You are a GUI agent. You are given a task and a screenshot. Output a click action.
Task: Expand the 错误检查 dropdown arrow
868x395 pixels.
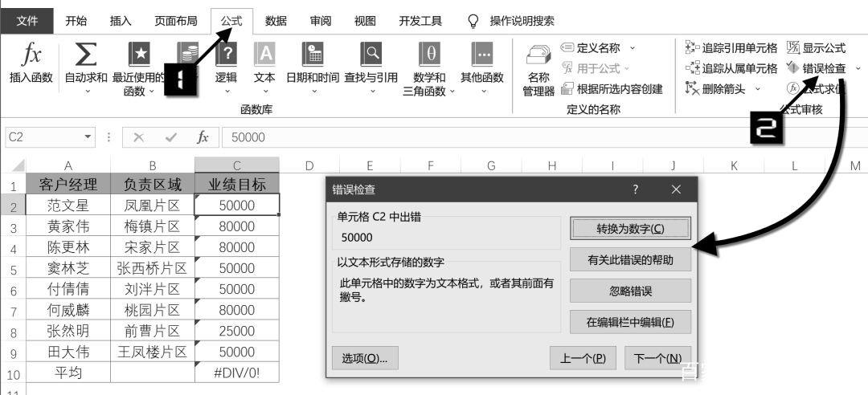tap(858, 68)
